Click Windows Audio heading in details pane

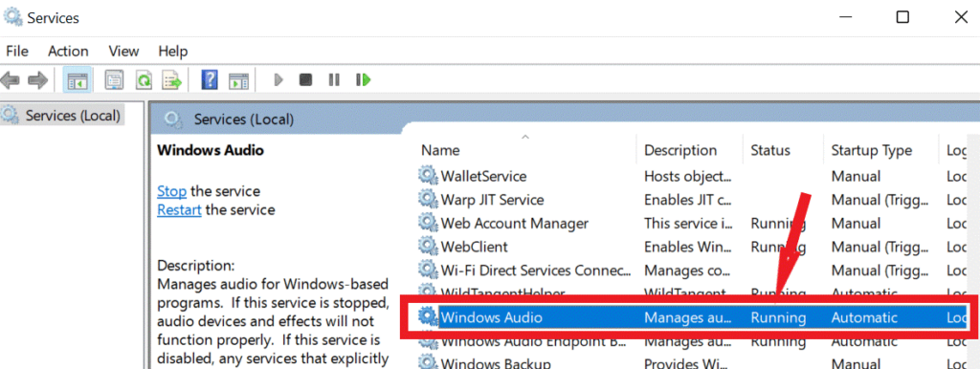(x=210, y=150)
